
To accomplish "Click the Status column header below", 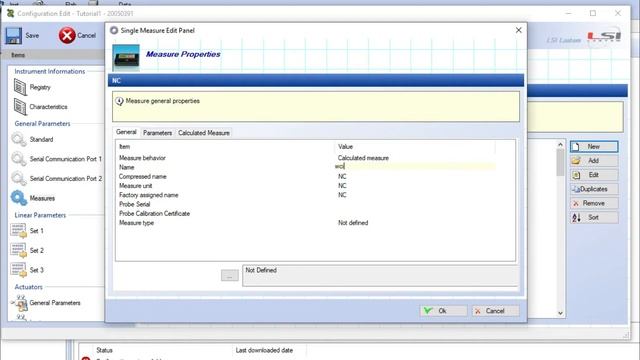I will (104, 350).
